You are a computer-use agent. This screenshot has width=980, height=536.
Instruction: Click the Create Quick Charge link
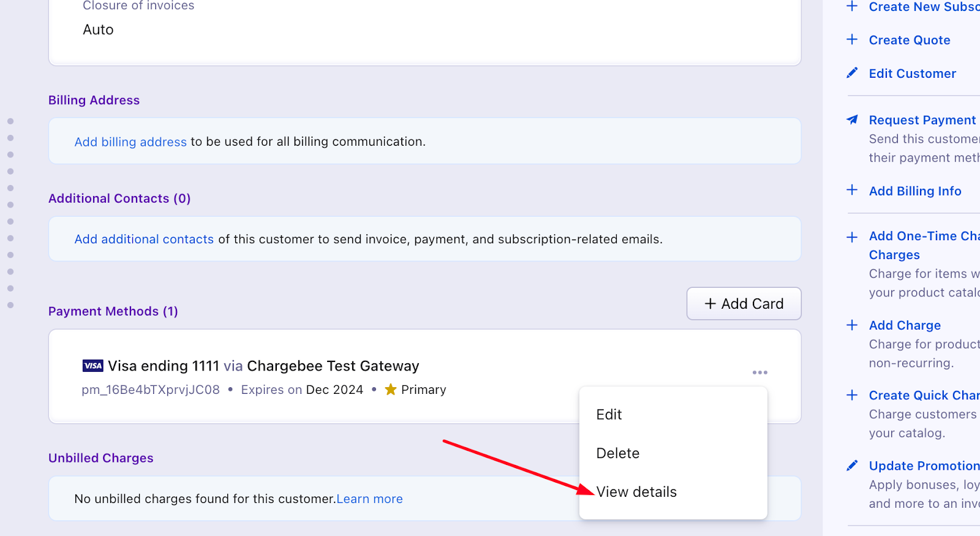[x=924, y=395]
